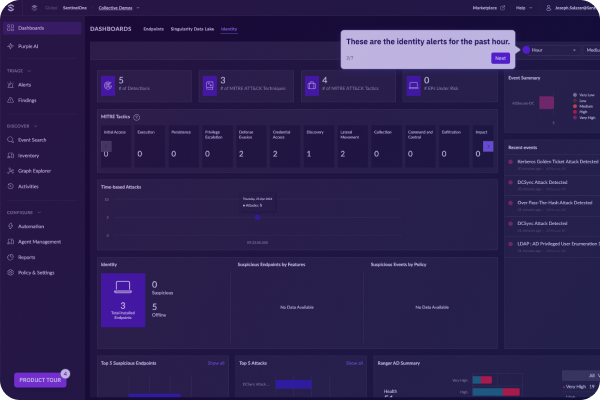Click Next in the tour tooltip
The width and height of the screenshot is (600, 400).
tap(500, 58)
